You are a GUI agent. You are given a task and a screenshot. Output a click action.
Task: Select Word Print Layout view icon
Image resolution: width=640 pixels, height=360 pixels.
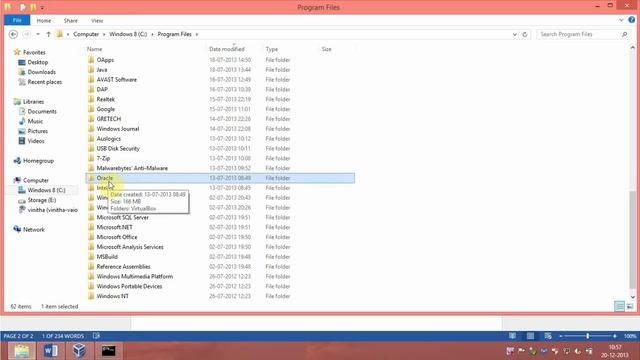530,336
